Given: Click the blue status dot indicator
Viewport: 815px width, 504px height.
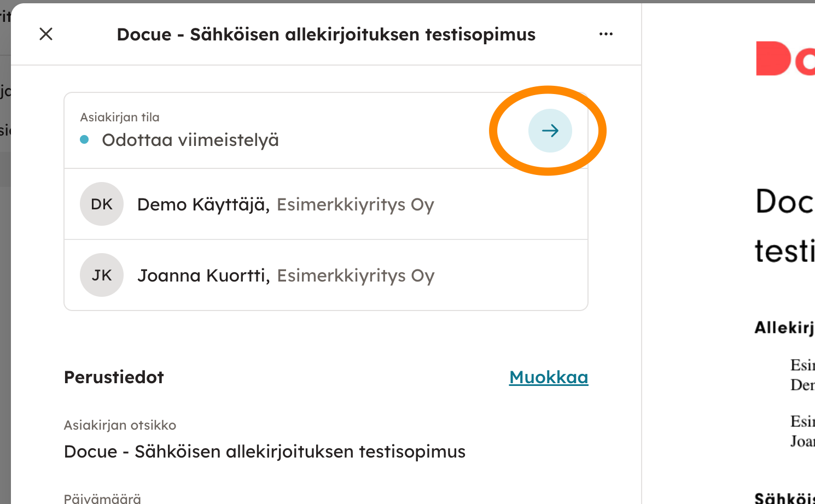Looking at the screenshot, I should 84,139.
